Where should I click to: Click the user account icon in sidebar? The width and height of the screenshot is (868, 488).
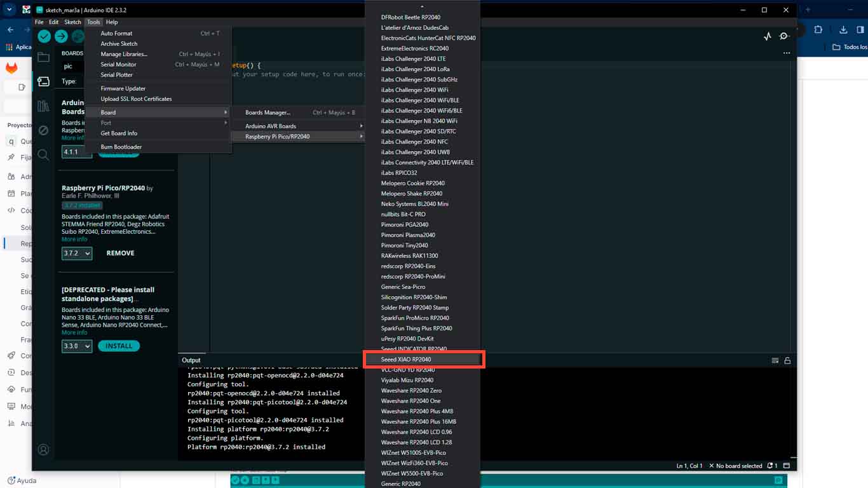pyautogui.click(x=43, y=449)
